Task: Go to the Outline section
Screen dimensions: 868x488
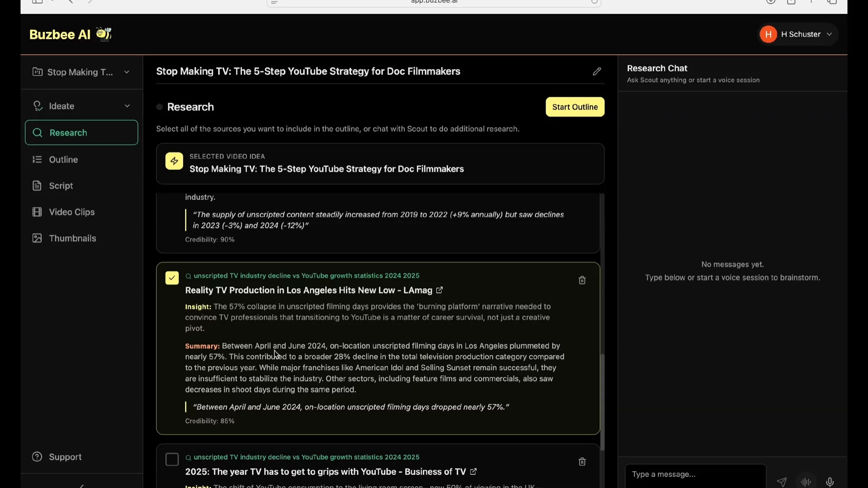Action: [x=81, y=160]
